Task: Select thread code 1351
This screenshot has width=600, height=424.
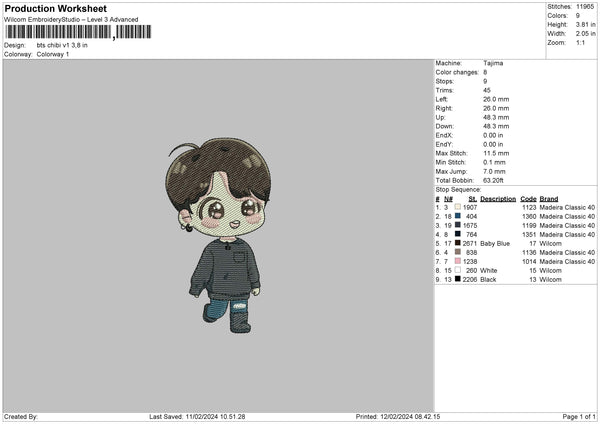Action: [529, 235]
